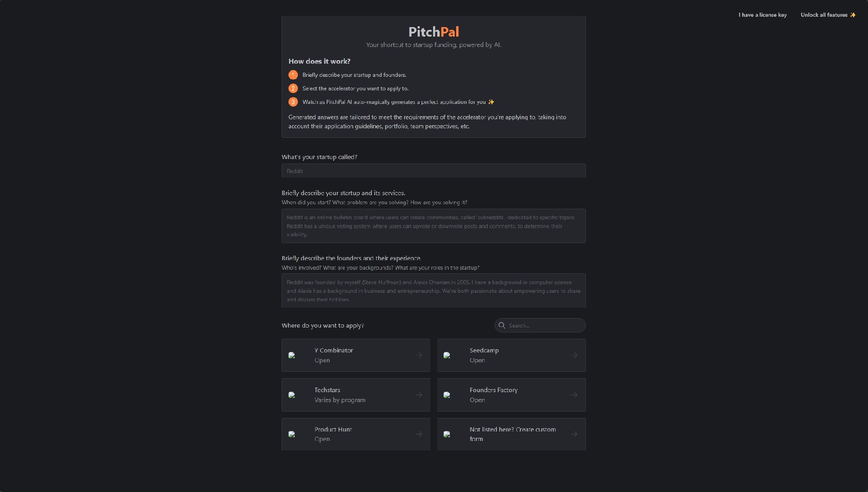
Task: Click the founders experience text area
Action: click(433, 291)
